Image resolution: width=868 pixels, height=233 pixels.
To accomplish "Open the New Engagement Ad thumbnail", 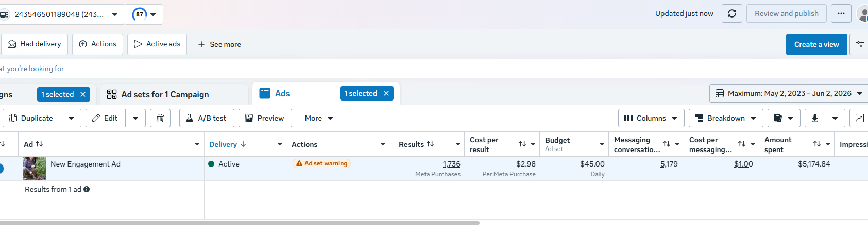I will pyautogui.click(x=35, y=169).
